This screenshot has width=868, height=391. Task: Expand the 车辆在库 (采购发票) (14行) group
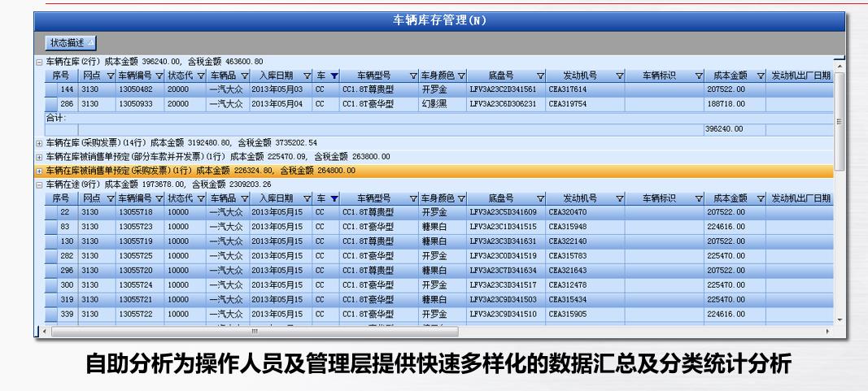pyautogui.click(x=39, y=144)
